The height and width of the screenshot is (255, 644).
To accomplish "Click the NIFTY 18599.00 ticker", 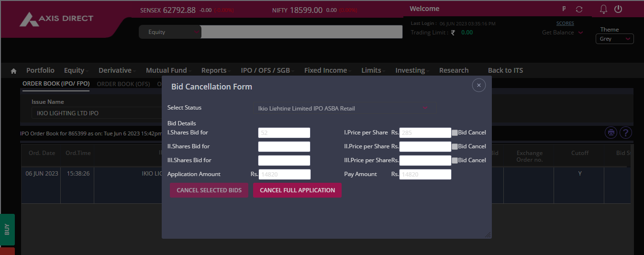I will tap(297, 10).
